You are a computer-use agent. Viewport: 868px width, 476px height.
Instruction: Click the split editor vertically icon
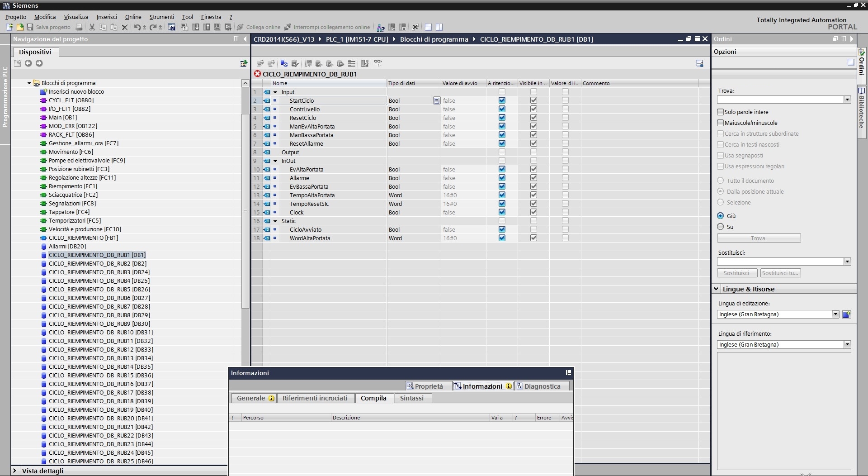(439, 27)
